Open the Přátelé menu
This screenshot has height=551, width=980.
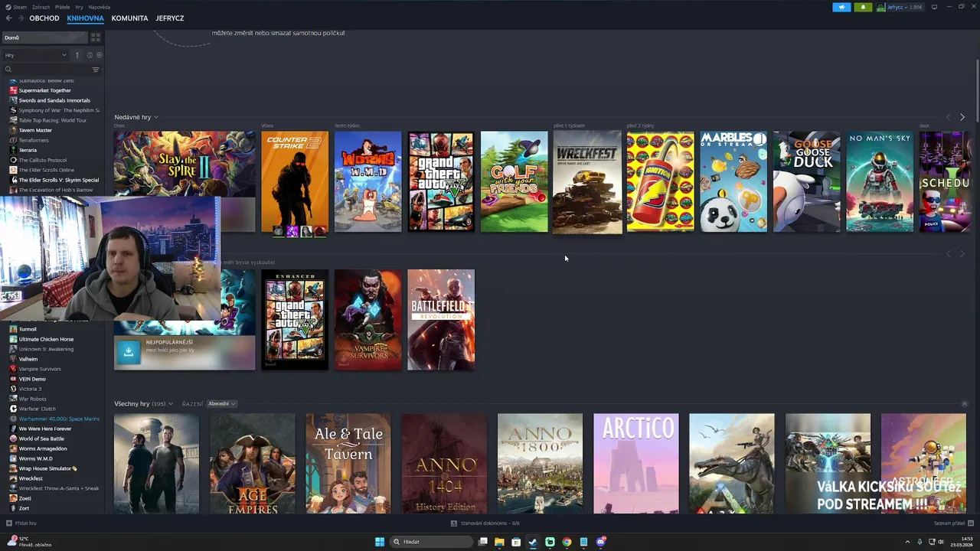pyautogui.click(x=62, y=7)
